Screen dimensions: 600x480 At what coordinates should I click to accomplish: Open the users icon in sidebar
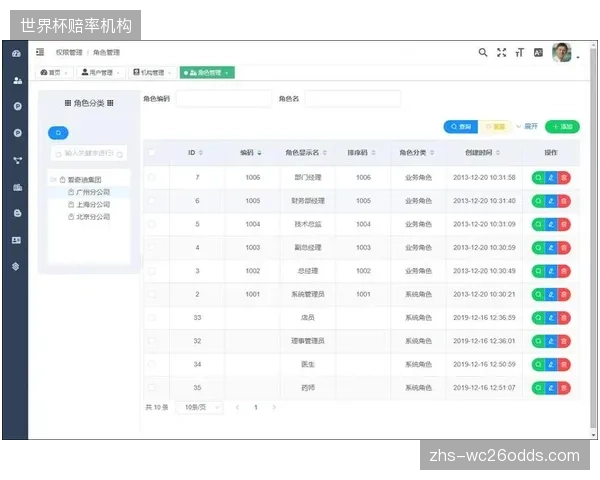point(17,80)
